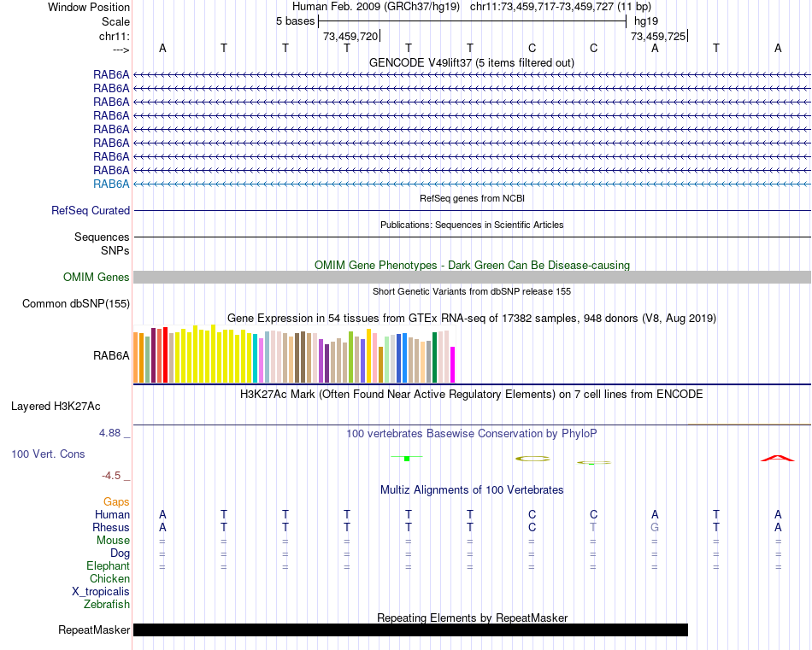Click the 'Mouse' alignment row label

click(x=113, y=541)
